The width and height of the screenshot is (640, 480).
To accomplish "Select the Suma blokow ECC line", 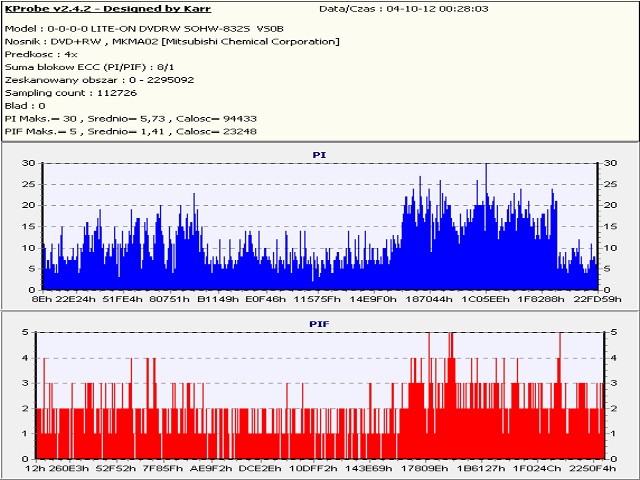I will coord(88,67).
